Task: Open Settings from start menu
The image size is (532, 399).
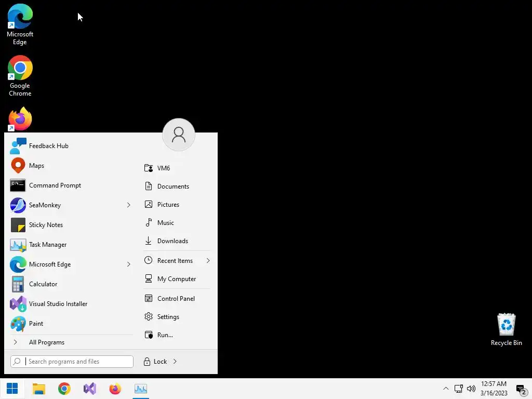Action: [177, 317]
